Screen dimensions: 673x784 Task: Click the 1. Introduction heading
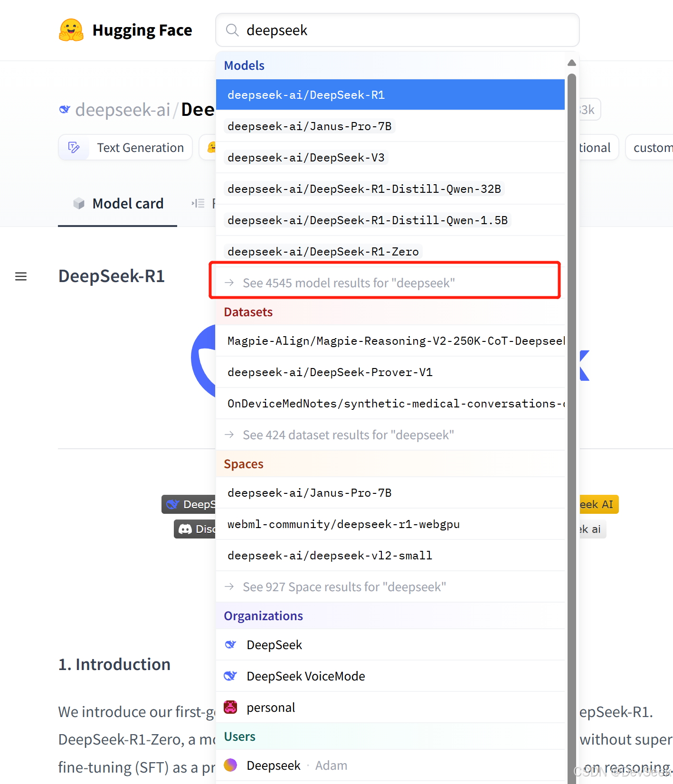tap(114, 664)
